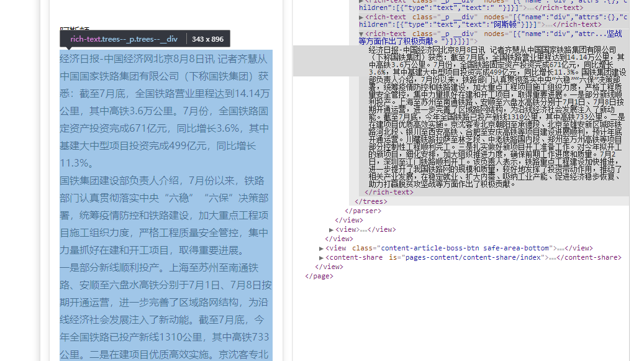The height and width of the screenshot is (361, 644).
Task: Click the highlighted article text in the DOM tree
Action: (x=497, y=117)
